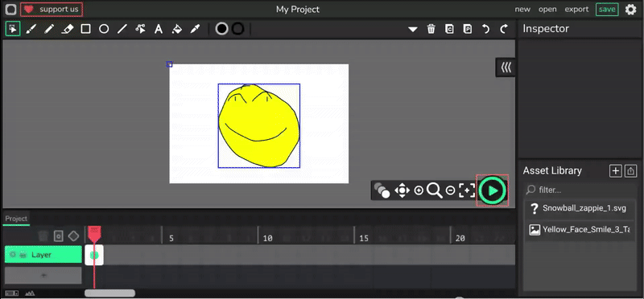This screenshot has height=299, width=644.
Task: Click 'new' in the top menu
Action: tap(522, 10)
